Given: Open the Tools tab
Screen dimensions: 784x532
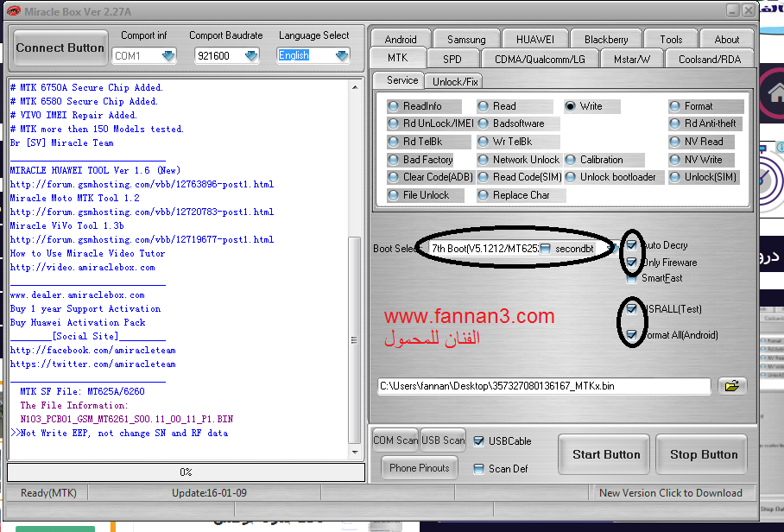Looking at the screenshot, I should tap(671, 39).
